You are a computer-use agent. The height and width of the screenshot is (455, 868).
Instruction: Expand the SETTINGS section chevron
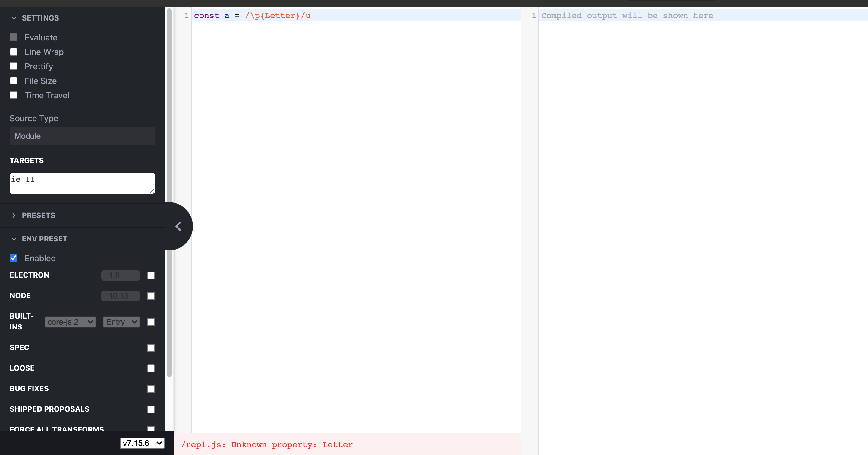[14, 18]
